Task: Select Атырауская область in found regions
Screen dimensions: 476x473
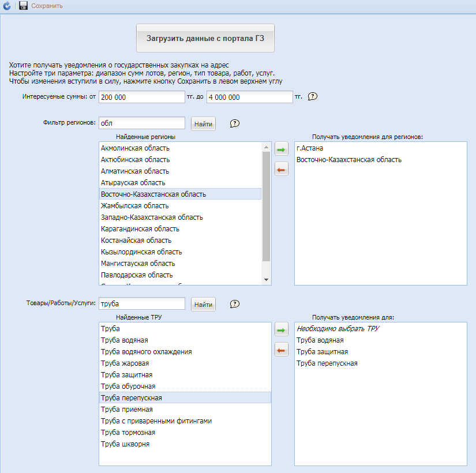Action: [180, 183]
